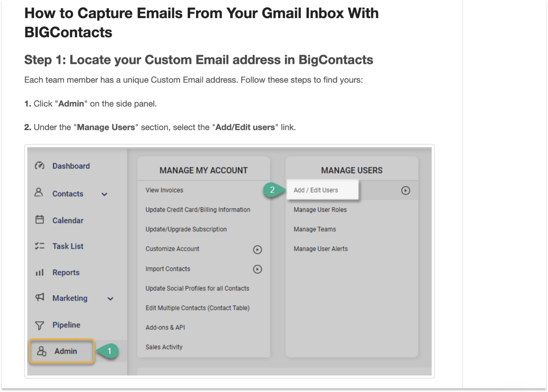Viewport: 548px width, 392px height.
Task: Select the Add / Edit Users link
Action: 316,190
